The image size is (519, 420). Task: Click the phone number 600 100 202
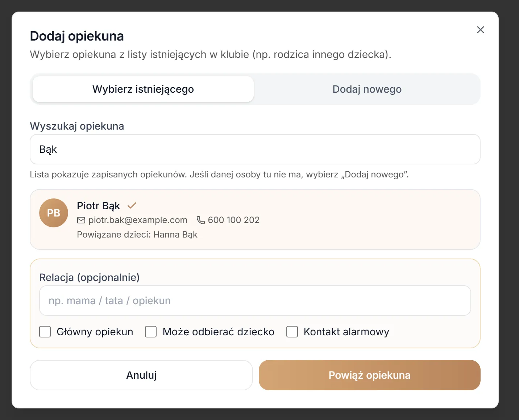[x=234, y=220]
